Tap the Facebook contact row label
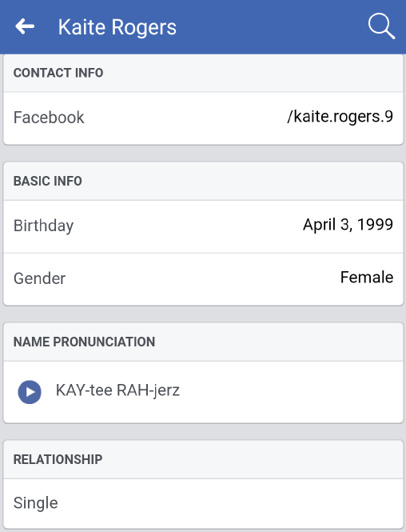 [49, 118]
